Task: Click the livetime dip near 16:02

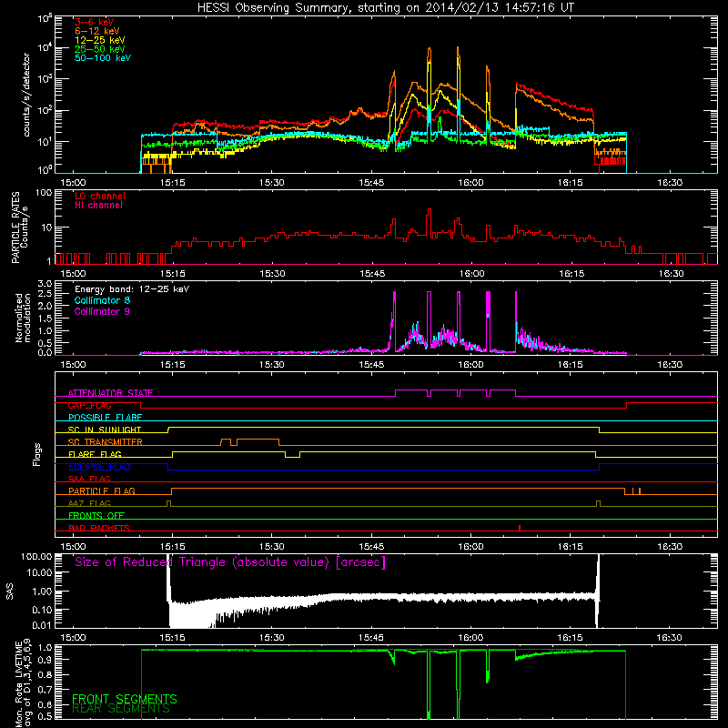Action: [x=488, y=669]
